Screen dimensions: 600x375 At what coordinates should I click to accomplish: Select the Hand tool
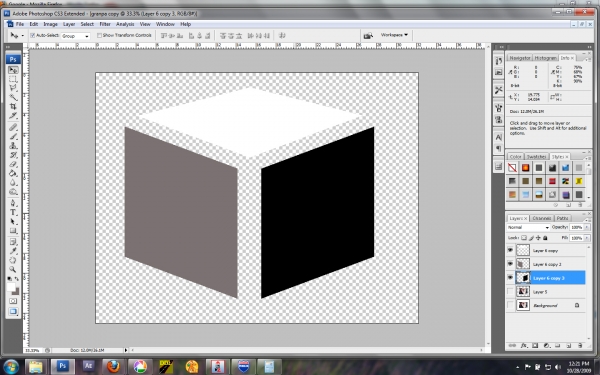pyautogui.click(x=13, y=260)
